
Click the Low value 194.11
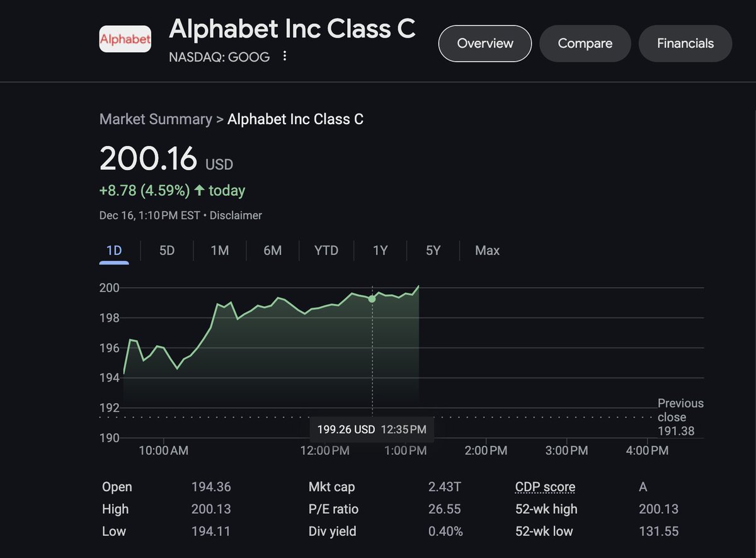tap(211, 531)
